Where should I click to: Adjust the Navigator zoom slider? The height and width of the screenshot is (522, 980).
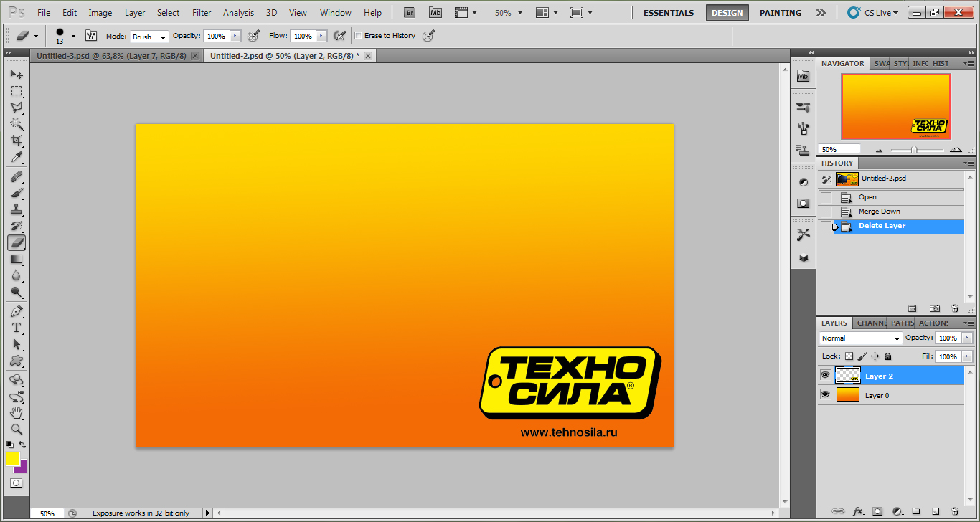[914, 150]
